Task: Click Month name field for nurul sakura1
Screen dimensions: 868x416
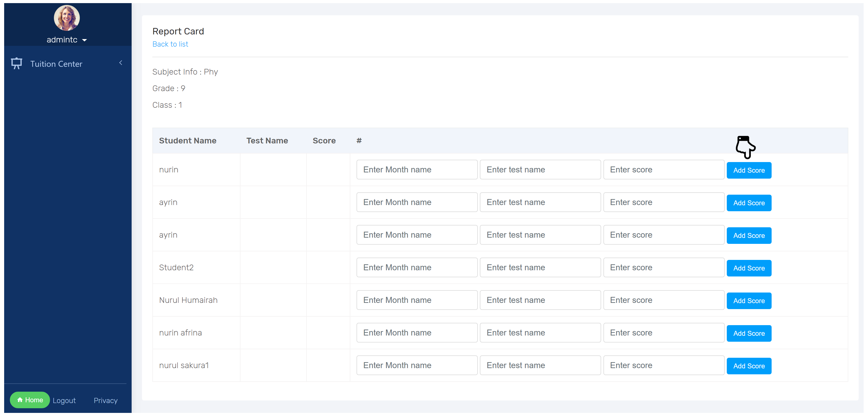Action: pos(417,366)
